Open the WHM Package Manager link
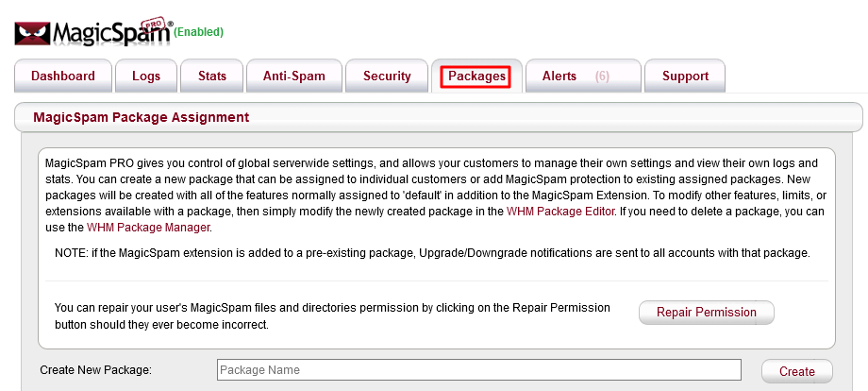 coord(147,228)
